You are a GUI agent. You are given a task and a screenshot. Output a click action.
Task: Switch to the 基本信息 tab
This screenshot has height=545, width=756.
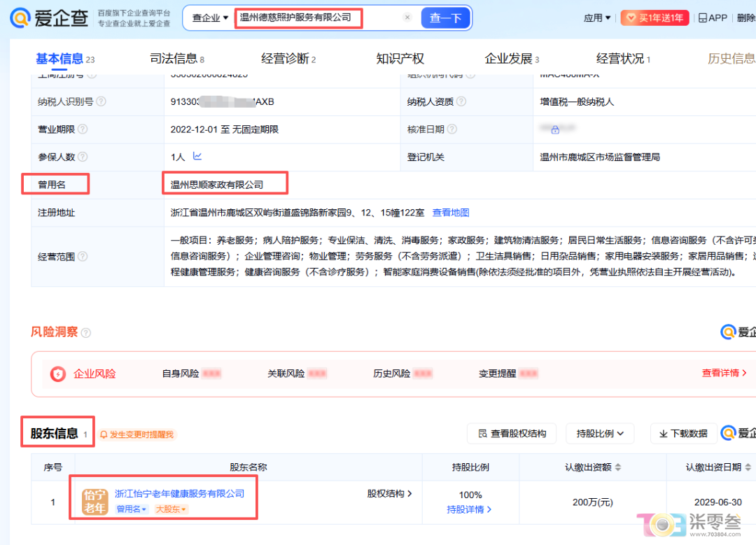(65, 59)
